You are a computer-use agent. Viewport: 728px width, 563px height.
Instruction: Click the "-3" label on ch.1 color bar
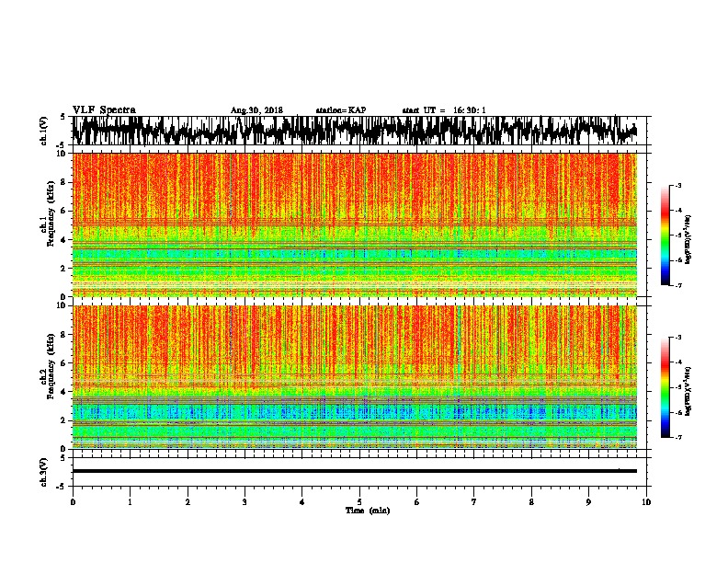click(x=678, y=185)
